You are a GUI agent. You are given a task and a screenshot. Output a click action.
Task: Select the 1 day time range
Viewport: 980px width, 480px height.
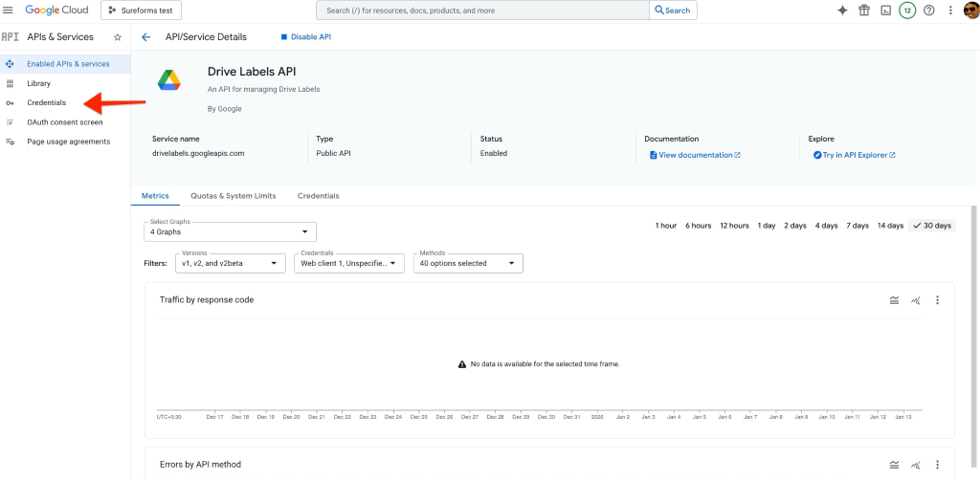click(x=767, y=226)
